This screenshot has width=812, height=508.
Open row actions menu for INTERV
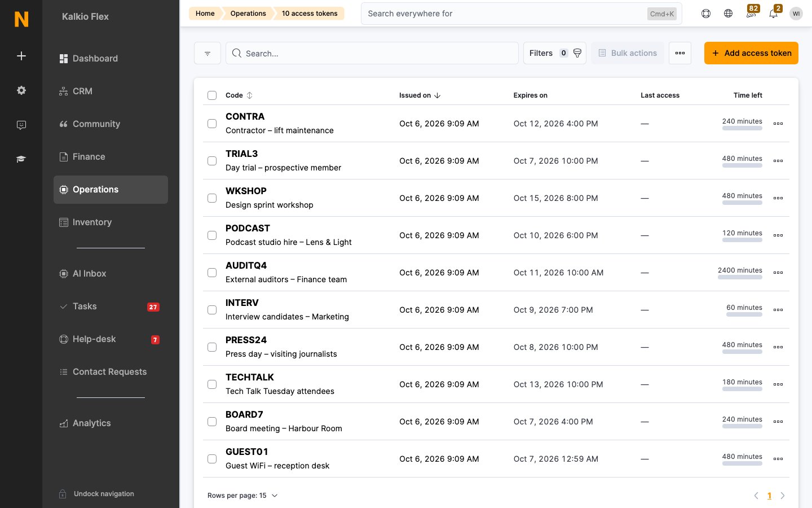pos(778,310)
